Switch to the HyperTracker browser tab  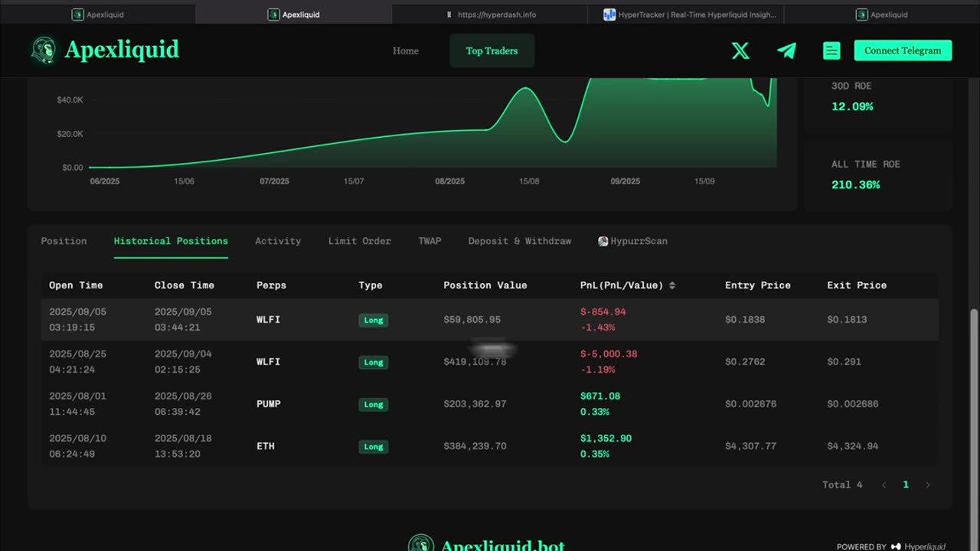click(686, 15)
